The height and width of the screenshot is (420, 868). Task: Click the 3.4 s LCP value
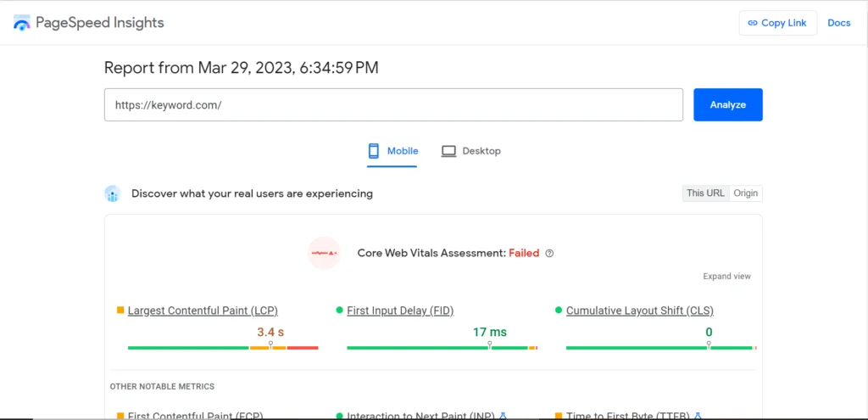270,333
